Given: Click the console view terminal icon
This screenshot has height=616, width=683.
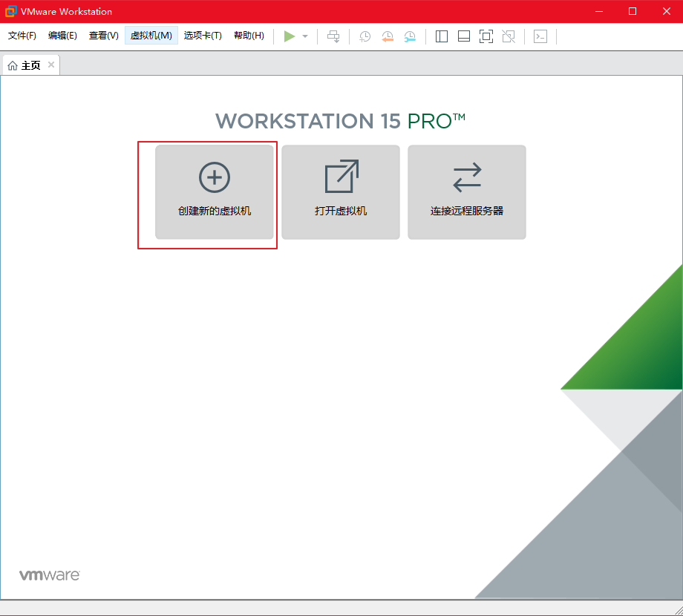Looking at the screenshot, I should (540, 36).
